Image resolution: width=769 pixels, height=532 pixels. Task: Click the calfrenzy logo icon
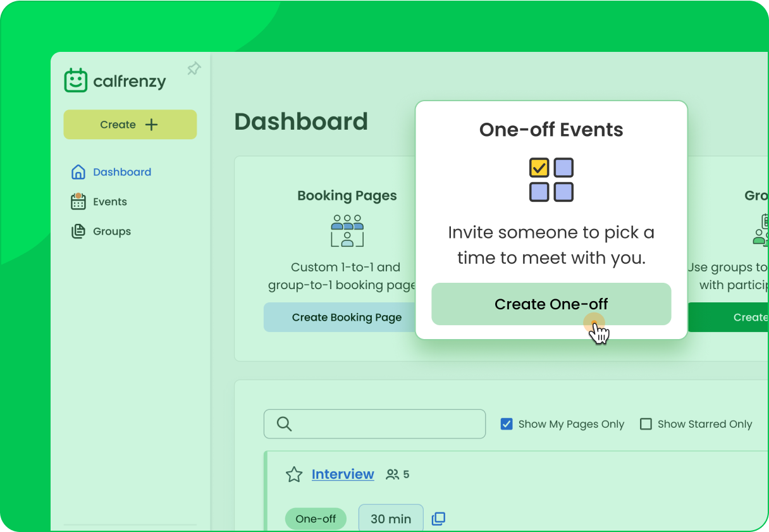(77, 80)
